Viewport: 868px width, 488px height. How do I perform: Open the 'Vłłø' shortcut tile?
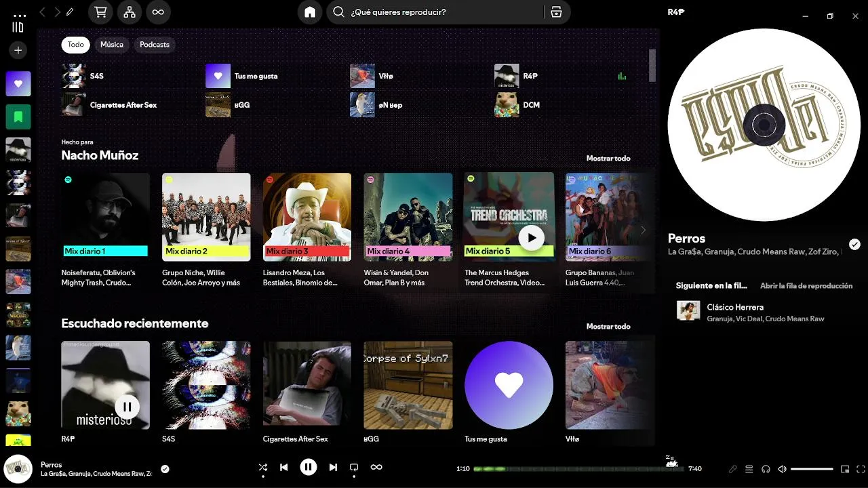click(419, 76)
